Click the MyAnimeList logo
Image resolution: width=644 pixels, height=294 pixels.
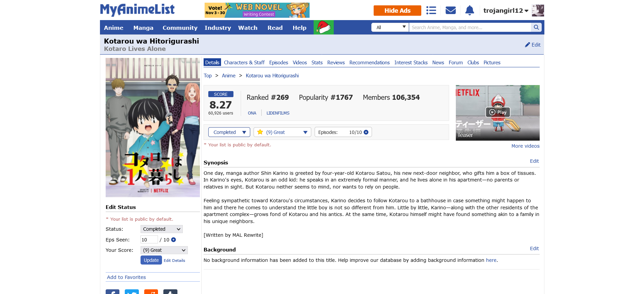click(x=137, y=10)
